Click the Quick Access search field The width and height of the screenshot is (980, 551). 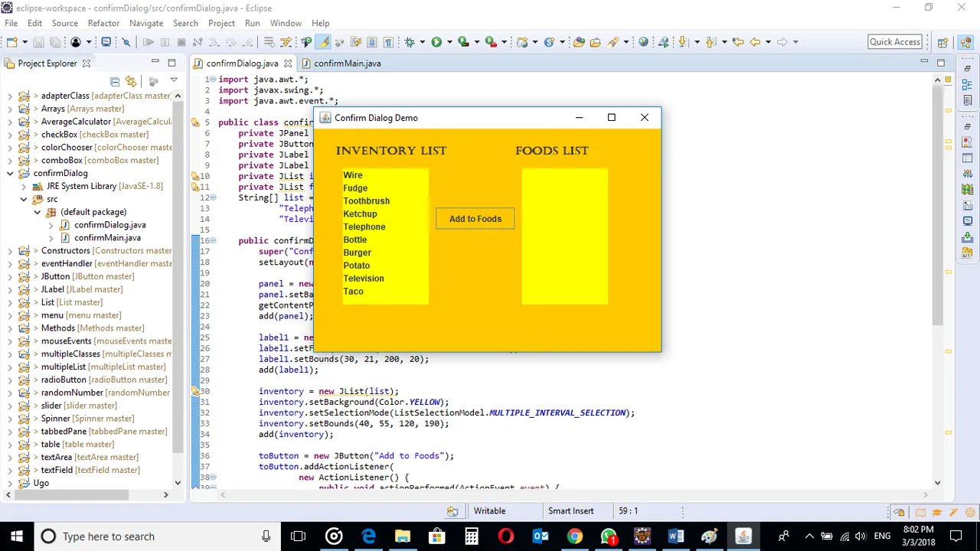[x=895, y=42]
